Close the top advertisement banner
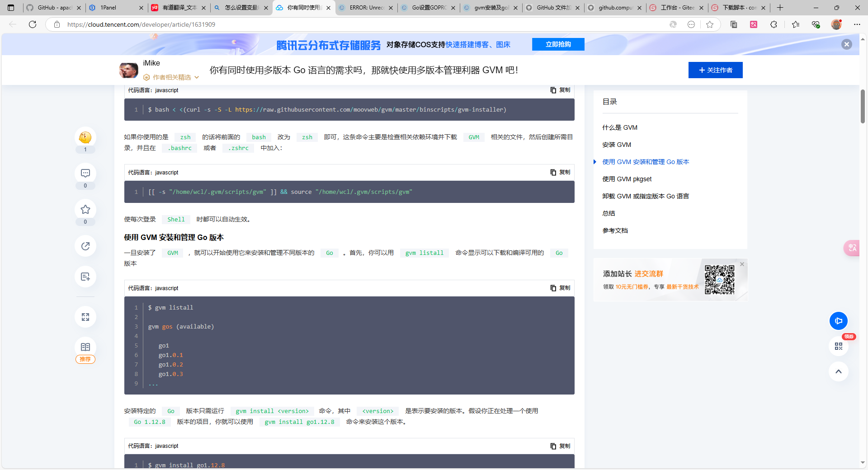Screen dimensions: 868x470 coord(846,44)
